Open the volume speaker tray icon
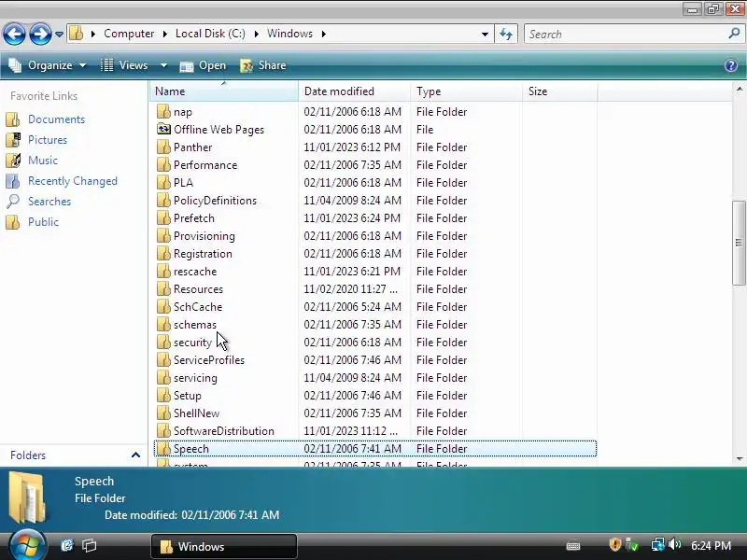The width and height of the screenshot is (747, 560). (675, 544)
